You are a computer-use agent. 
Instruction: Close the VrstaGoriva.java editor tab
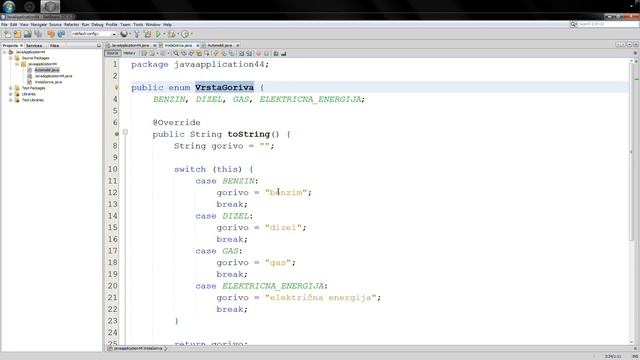[x=198, y=46]
